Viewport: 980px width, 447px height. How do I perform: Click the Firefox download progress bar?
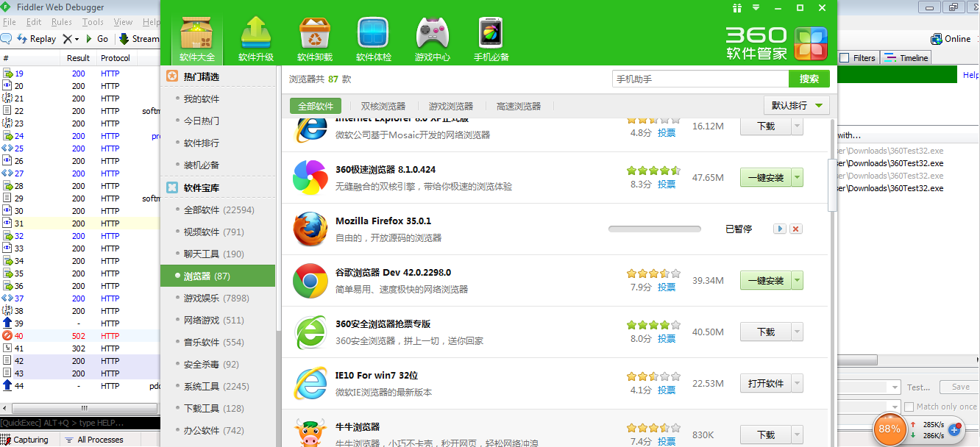click(x=655, y=229)
